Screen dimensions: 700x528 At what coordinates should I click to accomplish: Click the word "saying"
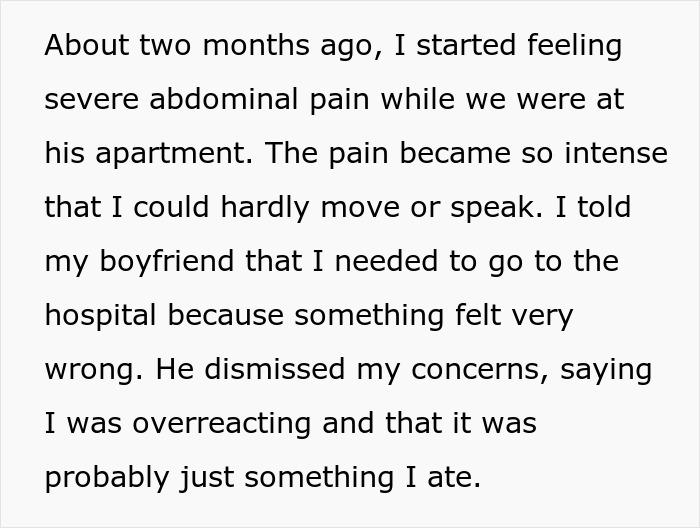603,370
